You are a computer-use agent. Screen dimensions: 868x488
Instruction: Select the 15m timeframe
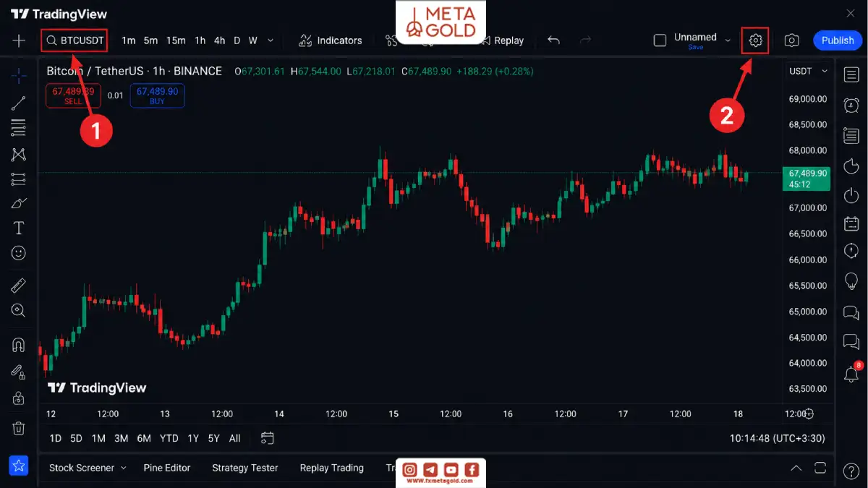pos(176,40)
